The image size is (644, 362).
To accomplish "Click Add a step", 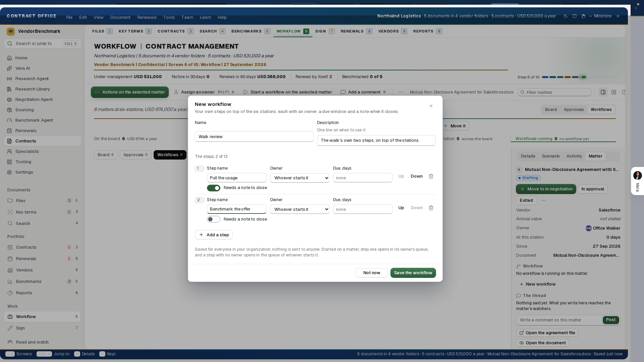I will [214, 235].
